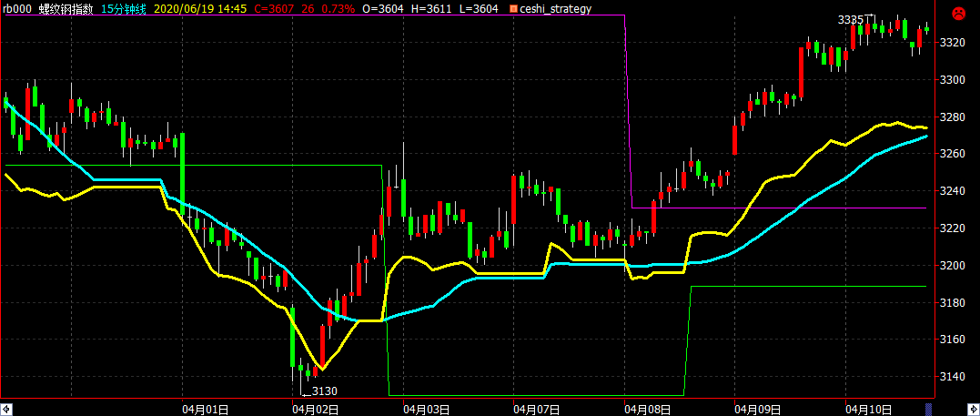
Task: Click the 3335 high price annotation
Action: pyautogui.click(x=851, y=20)
